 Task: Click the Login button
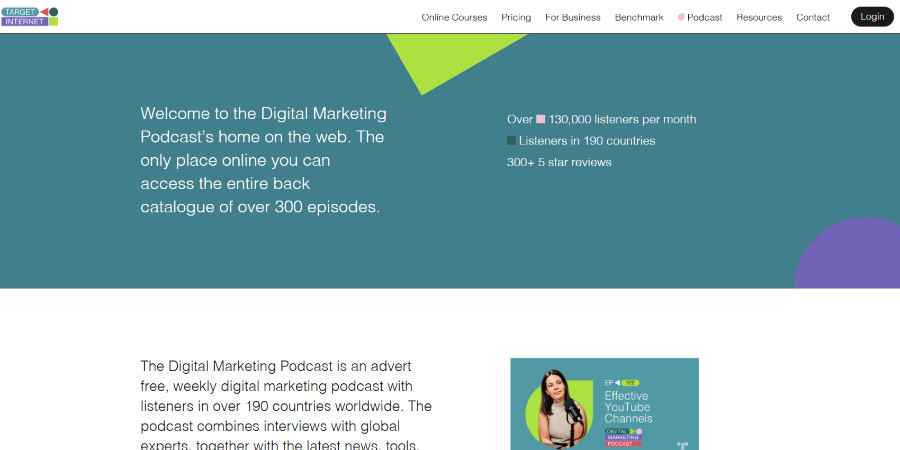pyautogui.click(x=872, y=17)
